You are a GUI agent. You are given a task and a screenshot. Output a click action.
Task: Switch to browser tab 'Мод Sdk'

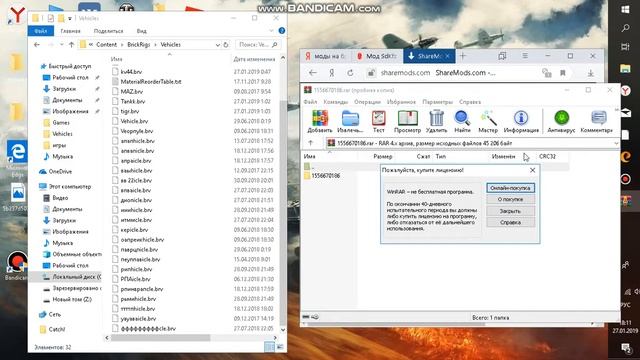[x=377, y=56]
